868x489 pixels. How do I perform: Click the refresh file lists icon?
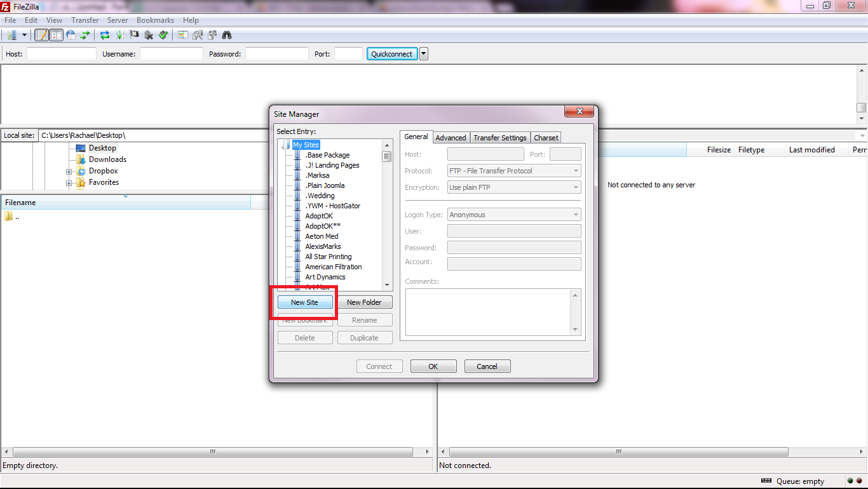pyautogui.click(x=105, y=35)
